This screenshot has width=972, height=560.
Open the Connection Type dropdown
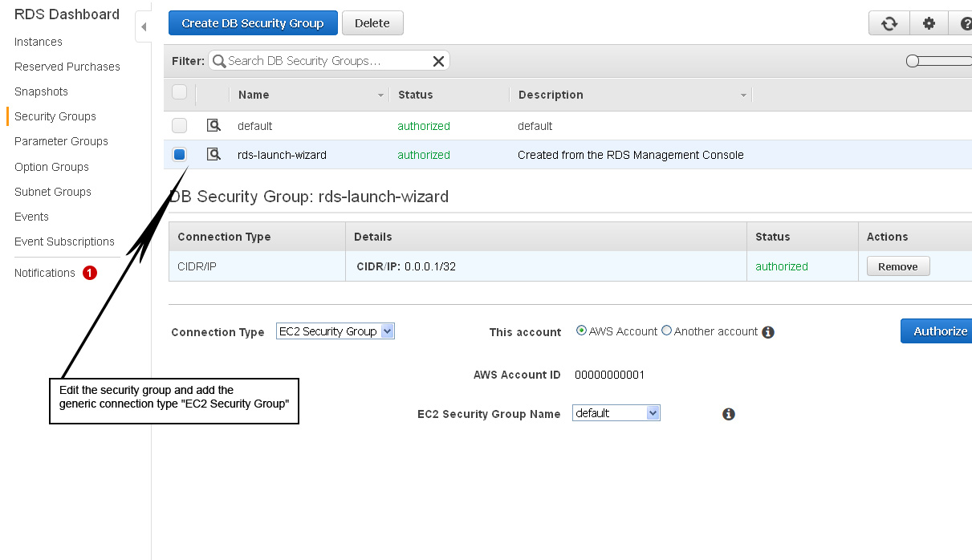[336, 331]
